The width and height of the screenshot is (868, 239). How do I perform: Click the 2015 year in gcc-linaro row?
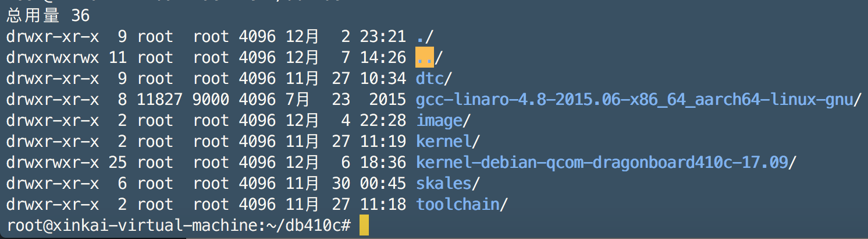pos(387,100)
